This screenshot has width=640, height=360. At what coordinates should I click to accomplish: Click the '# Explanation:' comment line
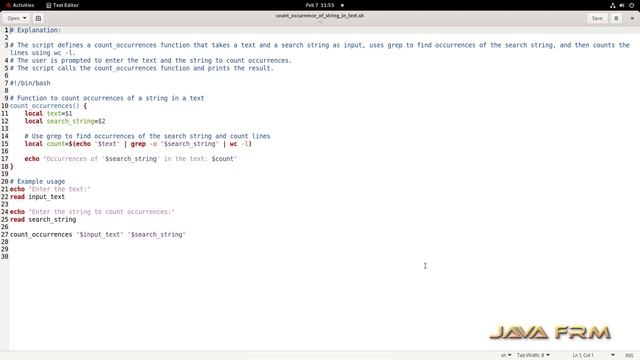click(x=36, y=30)
